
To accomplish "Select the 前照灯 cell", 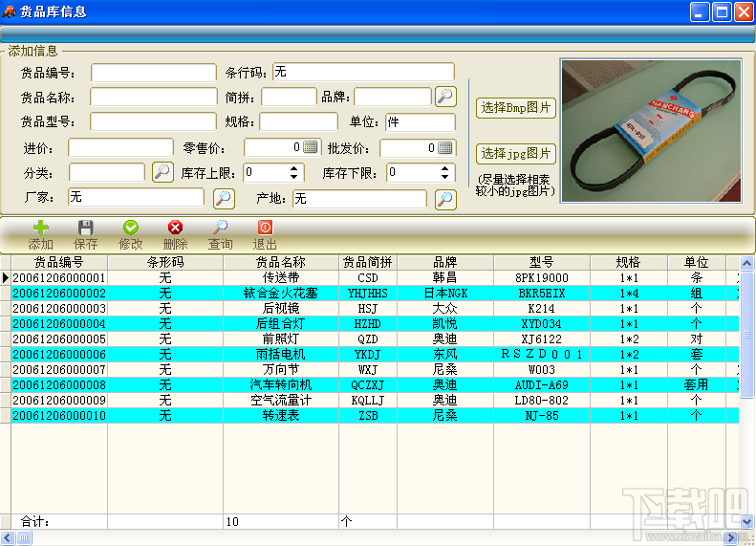I will 281,339.
